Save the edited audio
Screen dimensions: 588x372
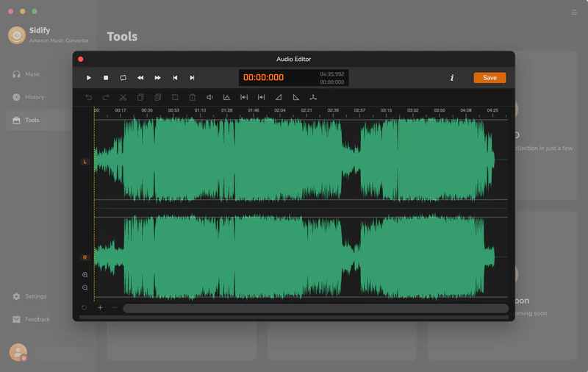pos(490,78)
